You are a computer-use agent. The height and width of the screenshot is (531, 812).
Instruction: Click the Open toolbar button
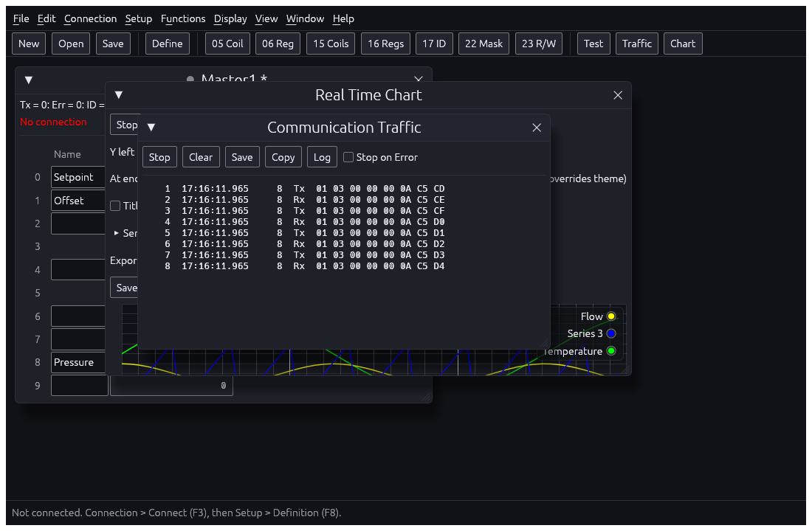pyautogui.click(x=71, y=44)
